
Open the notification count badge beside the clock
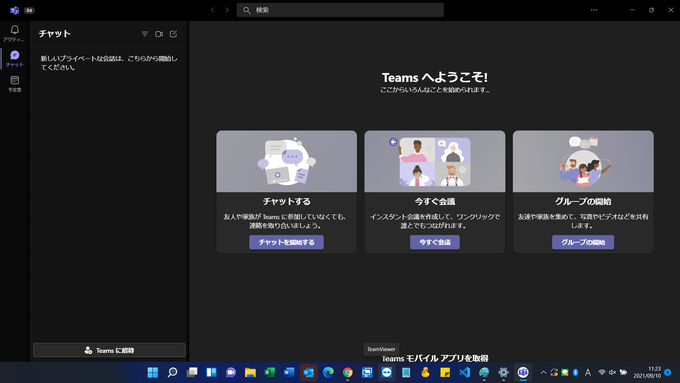(x=668, y=372)
